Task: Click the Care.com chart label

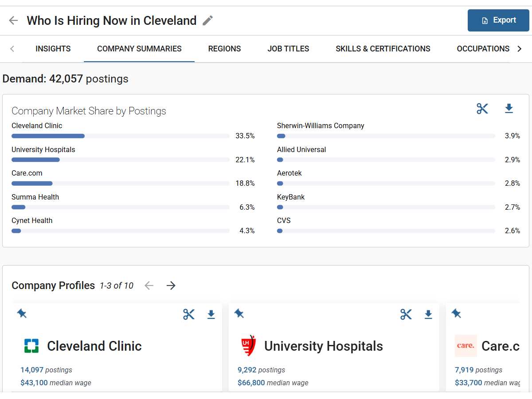Action: click(x=27, y=173)
